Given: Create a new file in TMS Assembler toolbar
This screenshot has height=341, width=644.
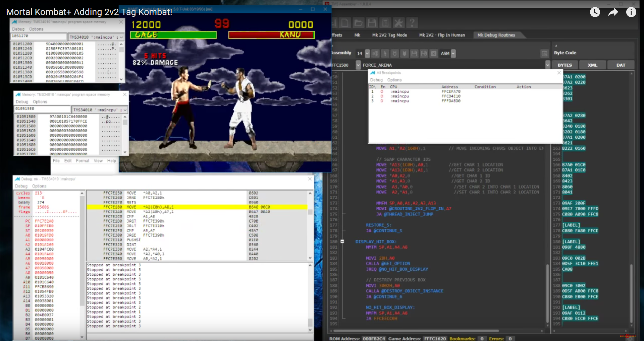Looking at the screenshot, I should [x=345, y=23].
